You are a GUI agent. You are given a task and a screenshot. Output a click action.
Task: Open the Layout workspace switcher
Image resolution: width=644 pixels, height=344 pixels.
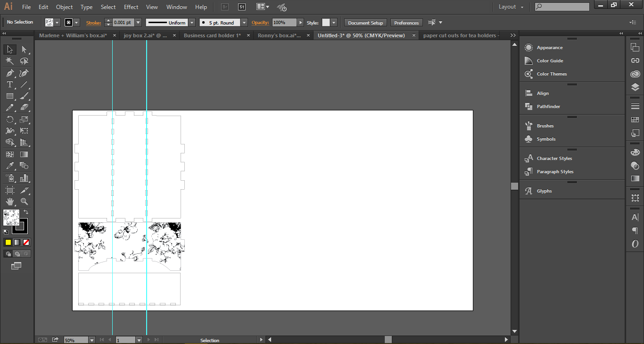[511, 7]
